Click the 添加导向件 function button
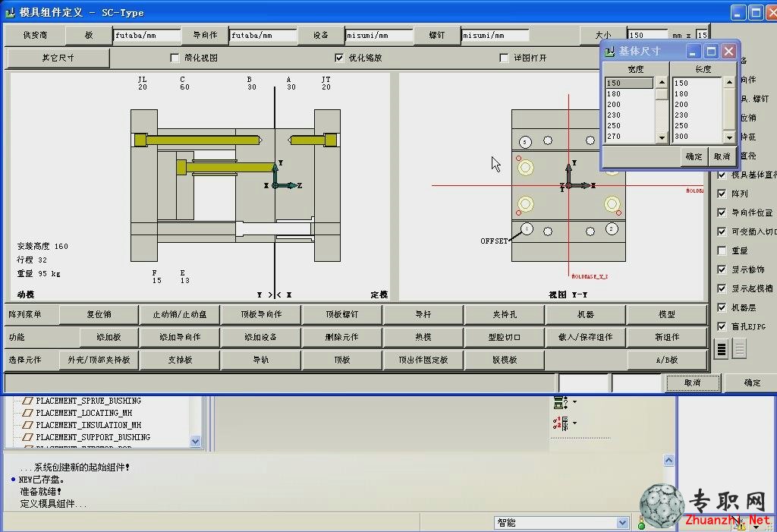Viewport: 777px width, 532px height. click(179, 337)
